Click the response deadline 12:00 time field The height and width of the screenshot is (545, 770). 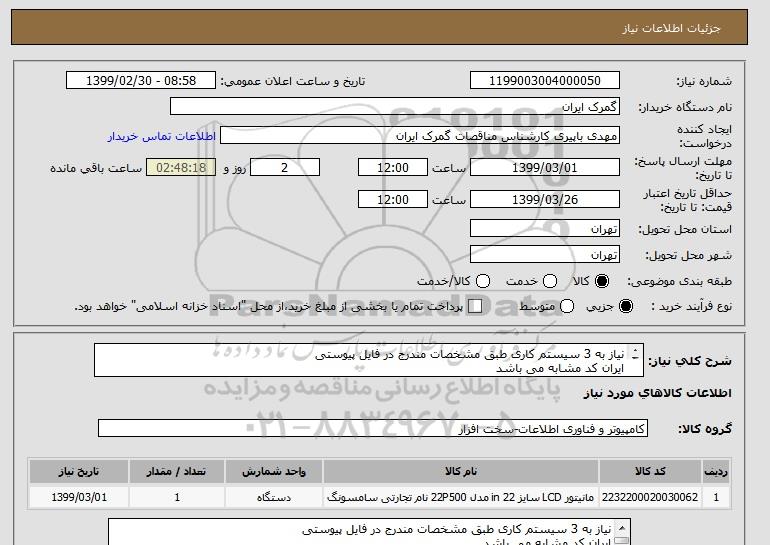click(x=393, y=167)
